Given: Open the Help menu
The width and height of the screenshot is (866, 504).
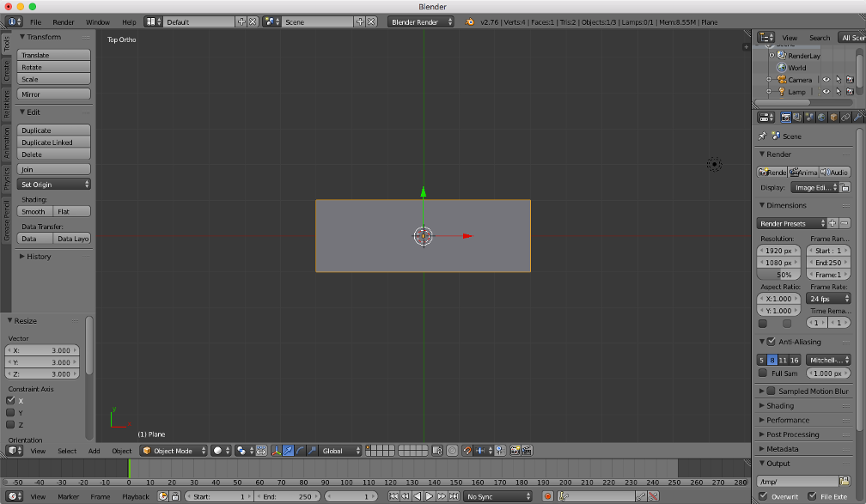Looking at the screenshot, I should click(x=129, y=22).
